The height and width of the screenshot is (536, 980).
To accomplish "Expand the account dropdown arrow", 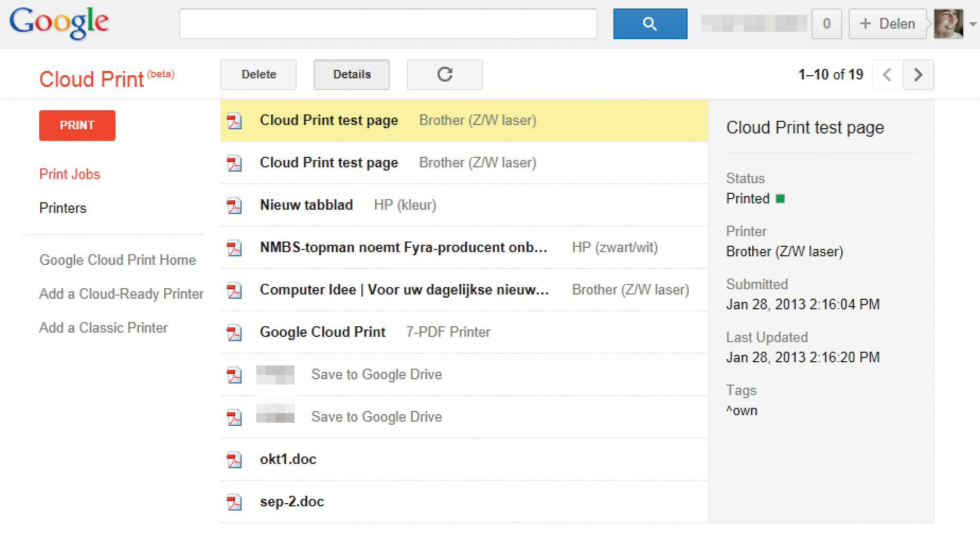I will pos(973,24).
